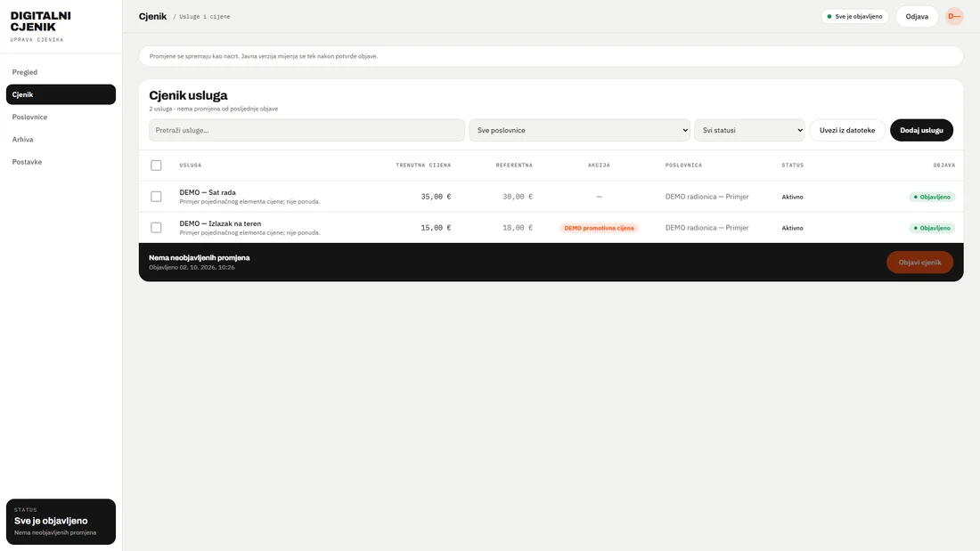Open the Arhiva section

tap(61, 140)
